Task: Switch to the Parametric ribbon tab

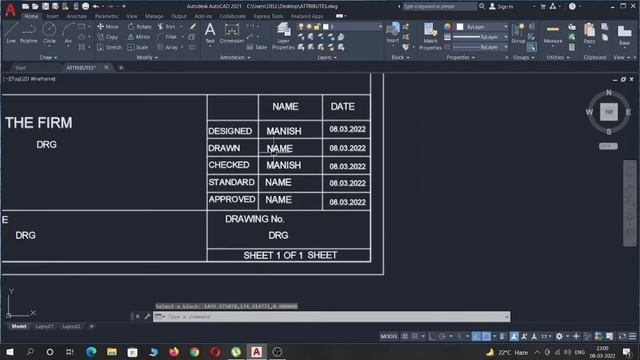Action: click(x=107, y=16)
